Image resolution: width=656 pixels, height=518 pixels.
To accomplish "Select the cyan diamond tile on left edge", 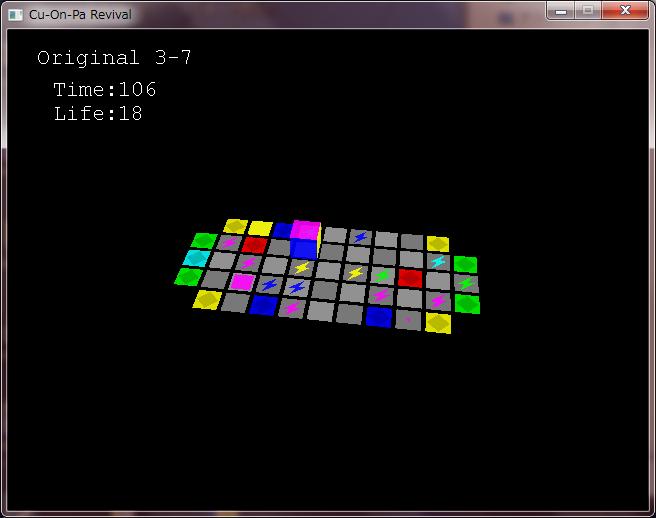I will pyautogui.click(x=196, y=258).
